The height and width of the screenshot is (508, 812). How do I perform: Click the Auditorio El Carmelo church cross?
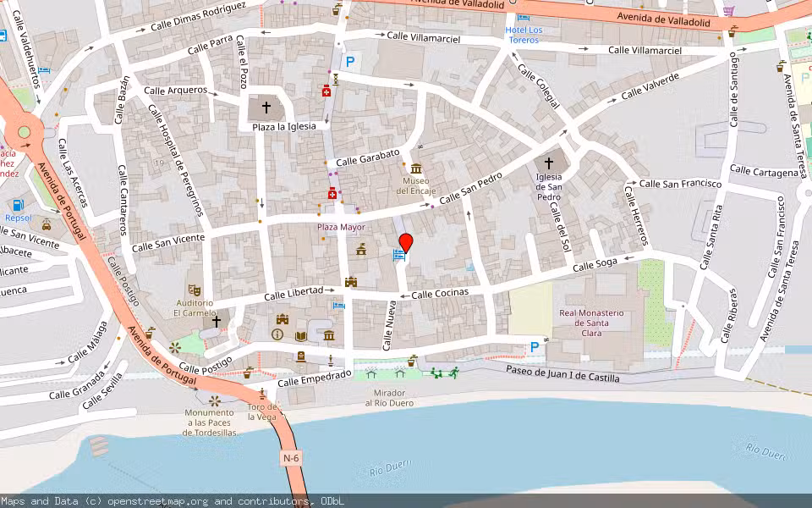click(216, 320)
